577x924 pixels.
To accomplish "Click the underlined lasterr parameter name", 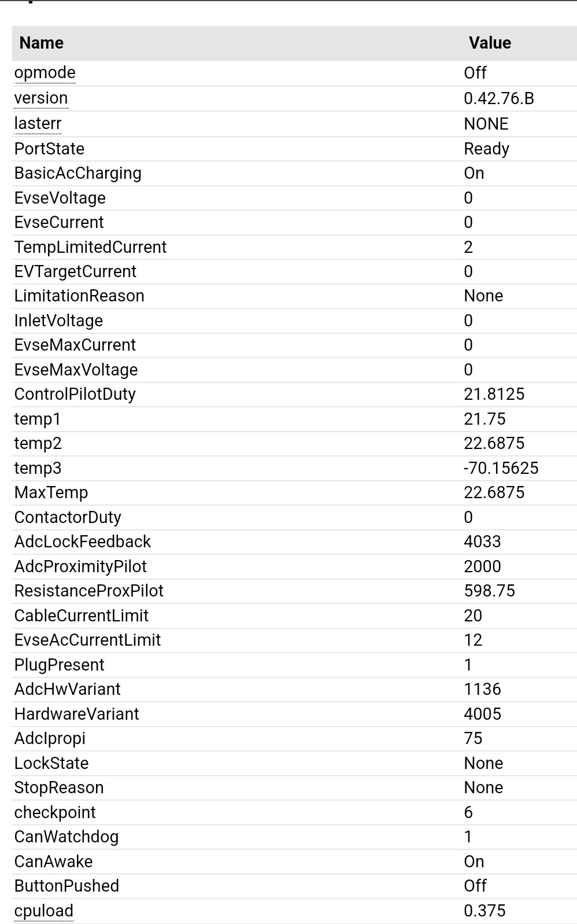I will click(38, 124).
